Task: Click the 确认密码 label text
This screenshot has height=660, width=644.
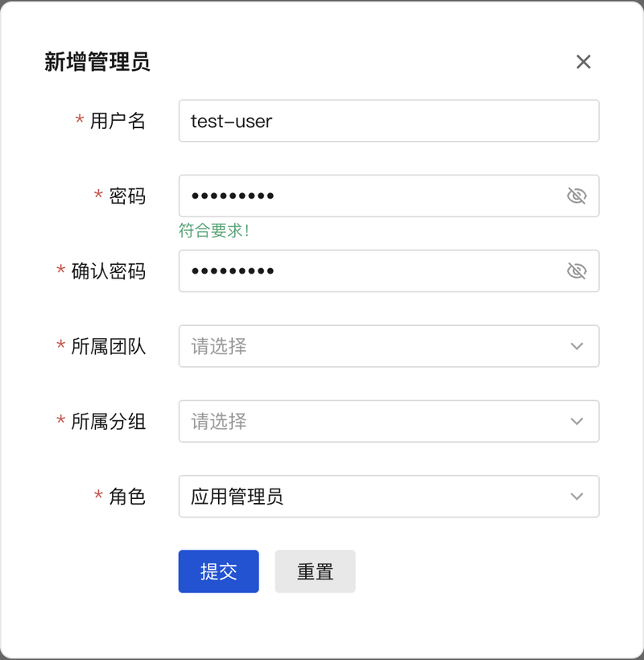Action: 108,271
